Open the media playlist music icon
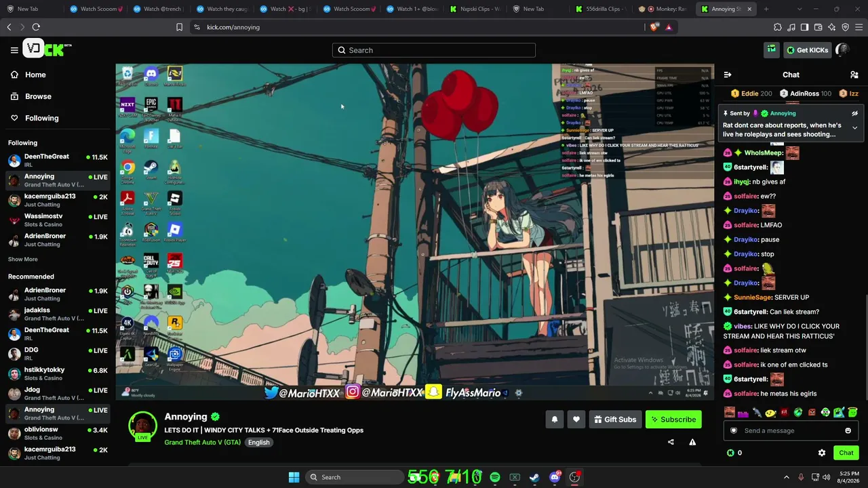 coord(791,27)
